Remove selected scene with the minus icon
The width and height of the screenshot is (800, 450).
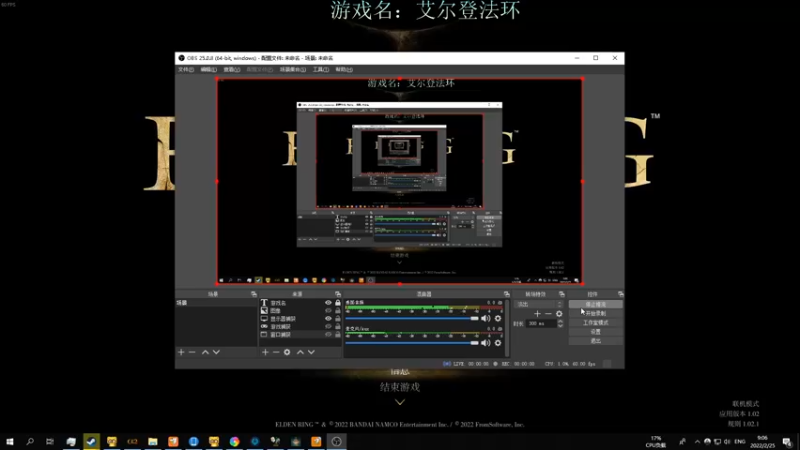coord(192,352)
